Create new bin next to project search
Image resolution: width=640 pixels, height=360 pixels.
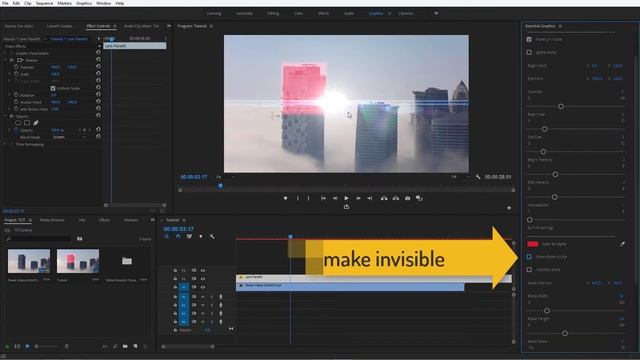[80, 239]
